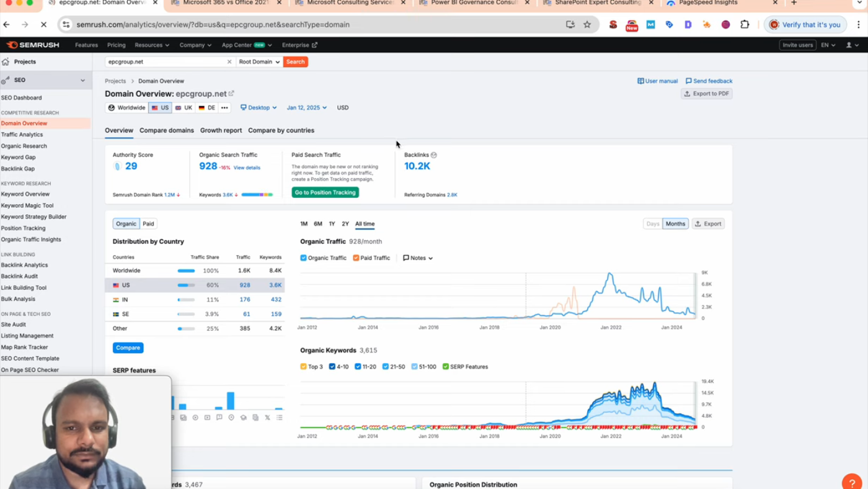
Task: Switch chart to Paid toggle
Action: click(x=148, y=224)
